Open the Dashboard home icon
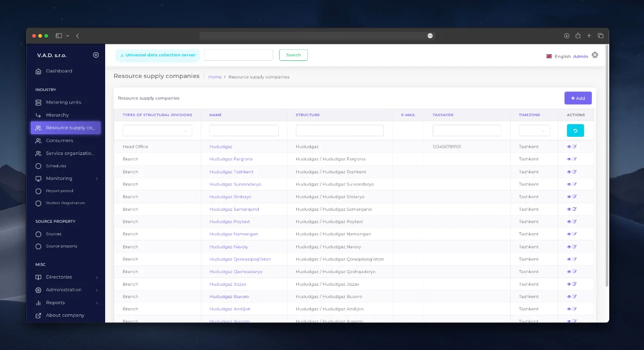 pyautogui.click(x=38, y=71)
